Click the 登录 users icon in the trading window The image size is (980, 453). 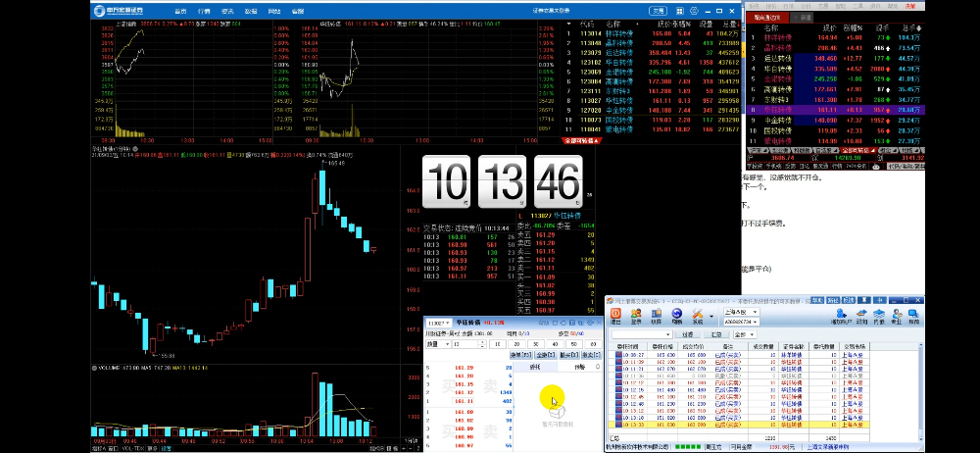[x=636, y=316]
